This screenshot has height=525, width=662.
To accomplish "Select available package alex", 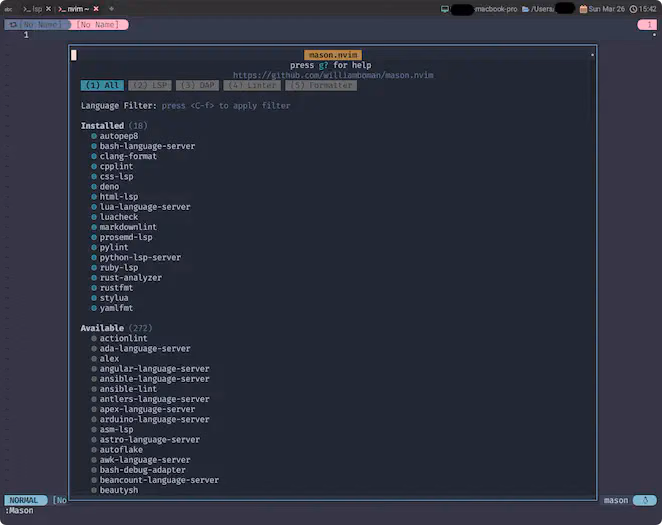I will pyautogui.click(x=109, y=358).
